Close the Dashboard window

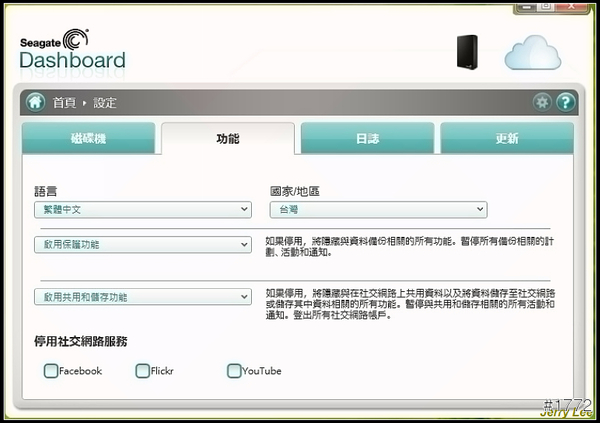click(x=571, y=7)
